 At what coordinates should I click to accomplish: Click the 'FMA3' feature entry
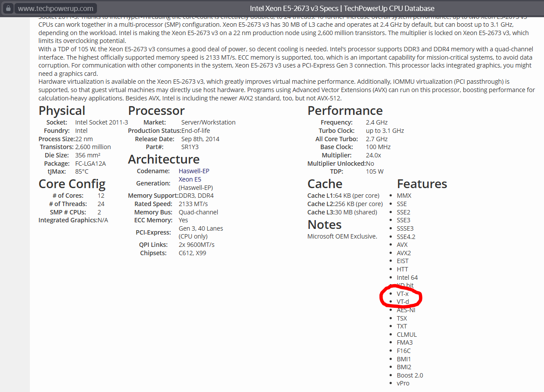click(404, 342)
